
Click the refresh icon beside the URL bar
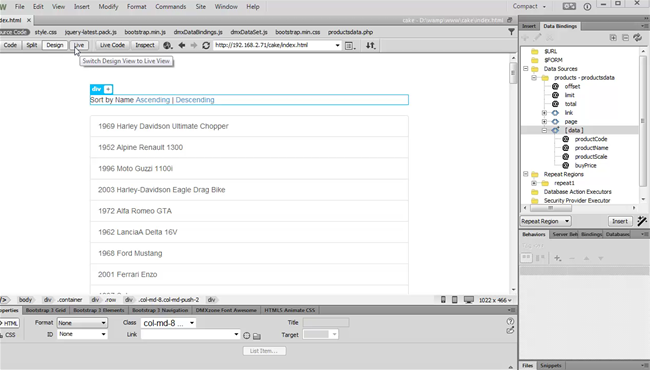click(206, 46)
